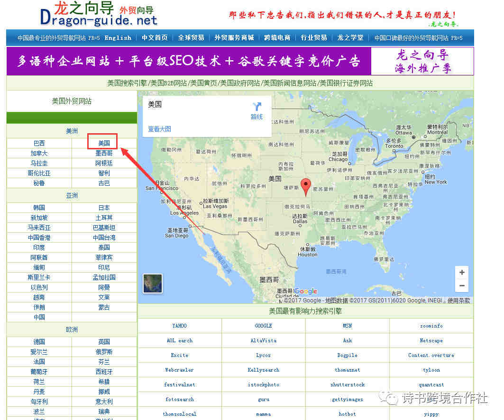Select 加拿大 in the country list
Viewport: 504px width, 420px height.
point(39,153)
